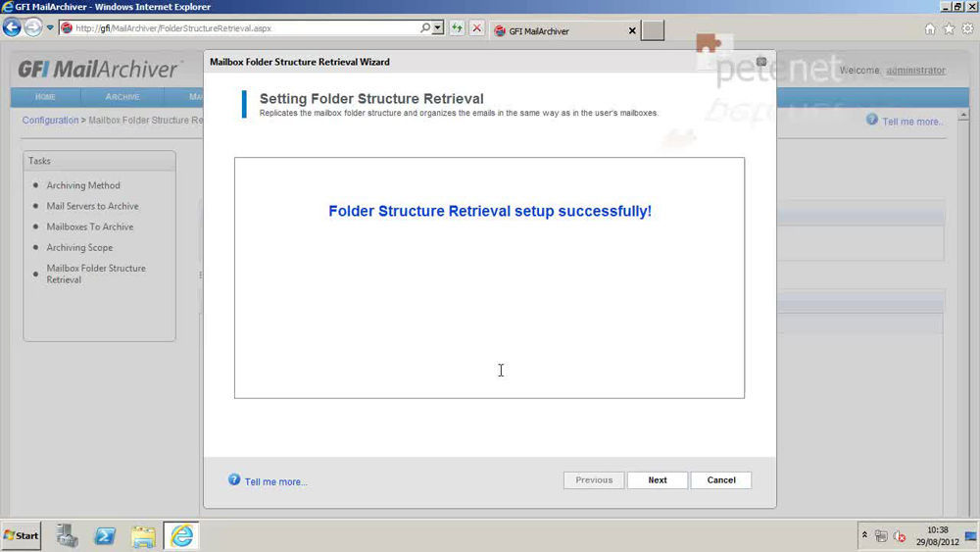Click the Next button in wizard
The width and height of the screenshot is (980, 552).
[658, 480]
